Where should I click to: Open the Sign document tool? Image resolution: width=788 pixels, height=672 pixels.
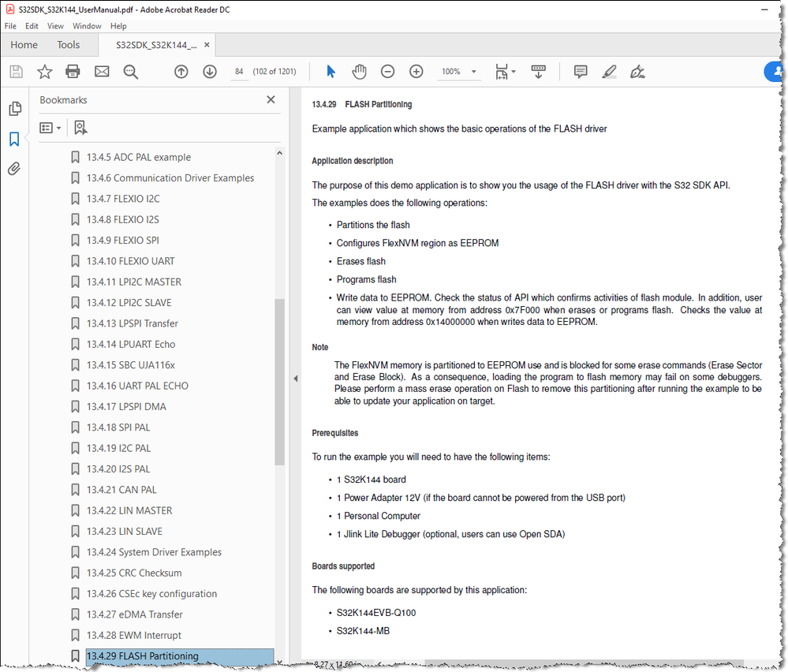tap(637, 72)
